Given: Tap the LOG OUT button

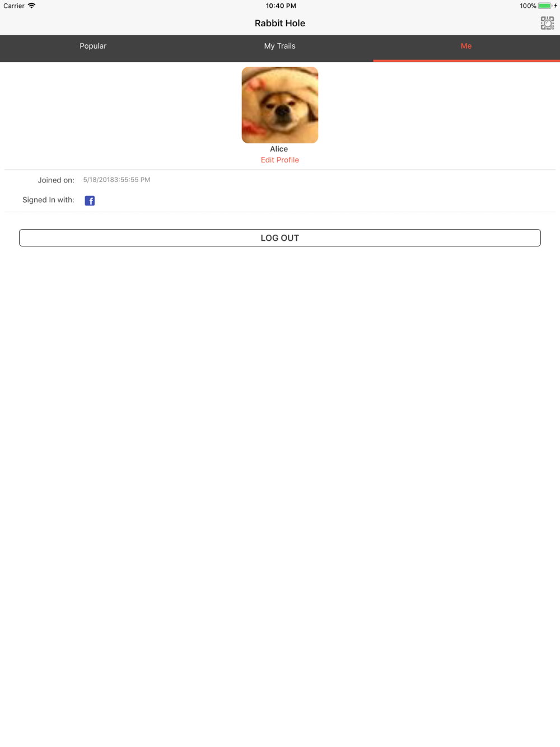Looking at the screenshot, I should coord(280,238).
